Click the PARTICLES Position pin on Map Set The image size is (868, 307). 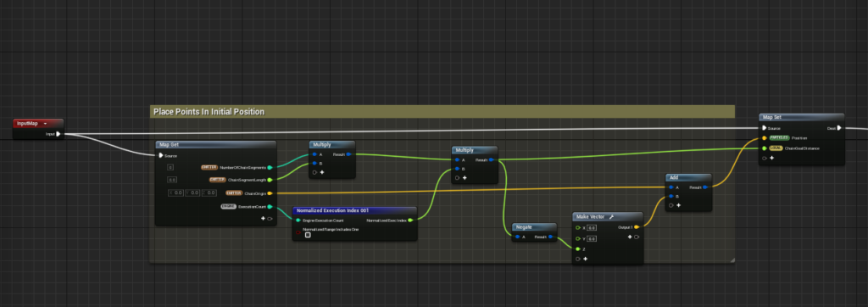tap(765, 138)
